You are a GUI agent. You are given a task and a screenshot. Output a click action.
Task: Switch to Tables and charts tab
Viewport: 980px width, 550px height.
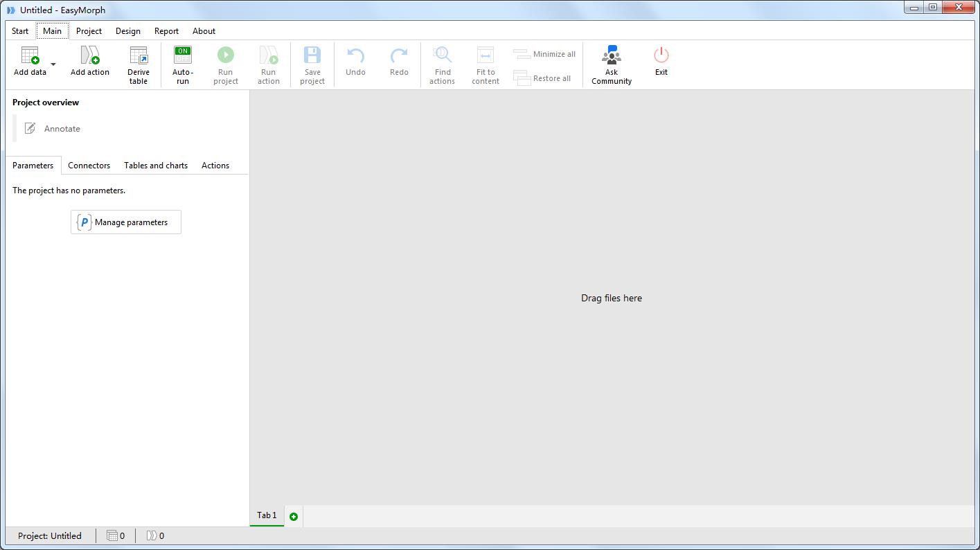tap(156, 166)
